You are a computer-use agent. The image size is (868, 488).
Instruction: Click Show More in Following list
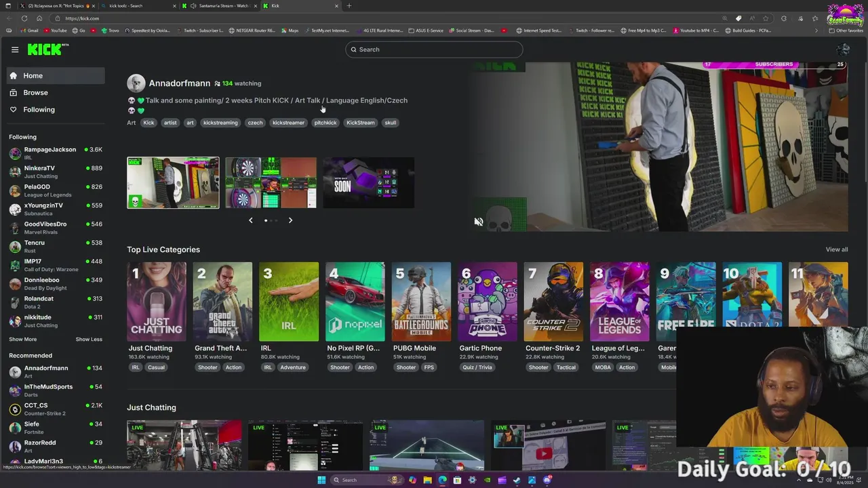click(x=23, y=340)
